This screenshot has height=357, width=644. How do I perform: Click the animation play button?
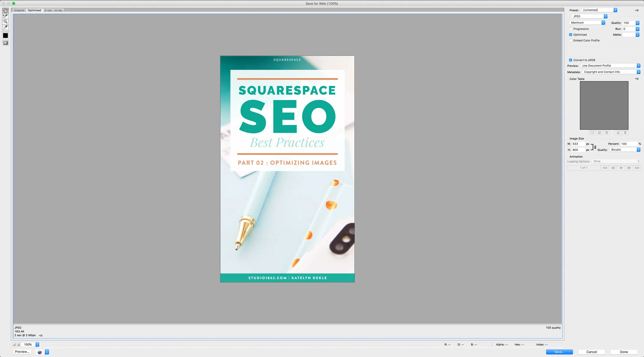point(621,168)
